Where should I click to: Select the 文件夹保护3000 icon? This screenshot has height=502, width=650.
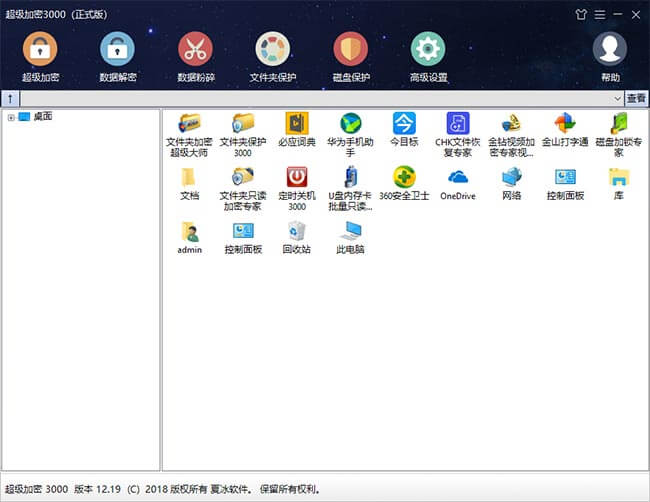click(x=243, y=135)
